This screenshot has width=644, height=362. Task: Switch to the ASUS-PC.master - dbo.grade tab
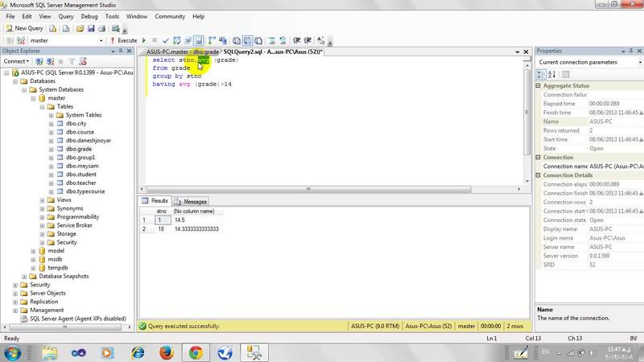coord(182,51)
